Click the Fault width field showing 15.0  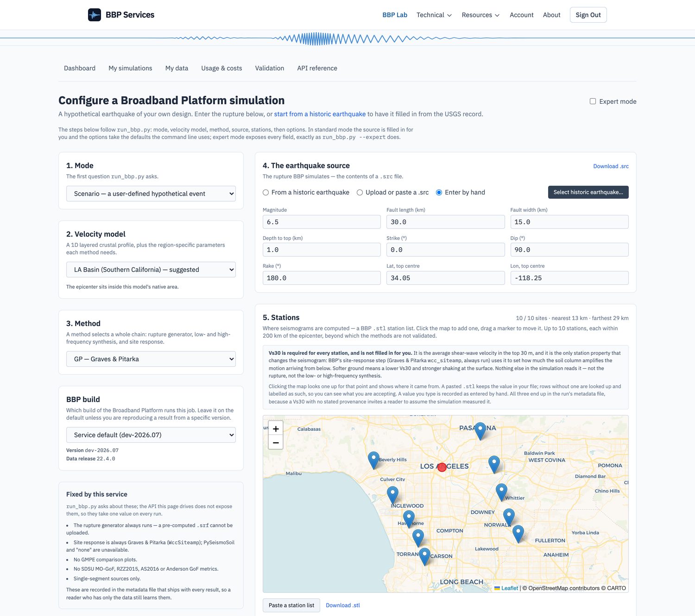[569, 222]
